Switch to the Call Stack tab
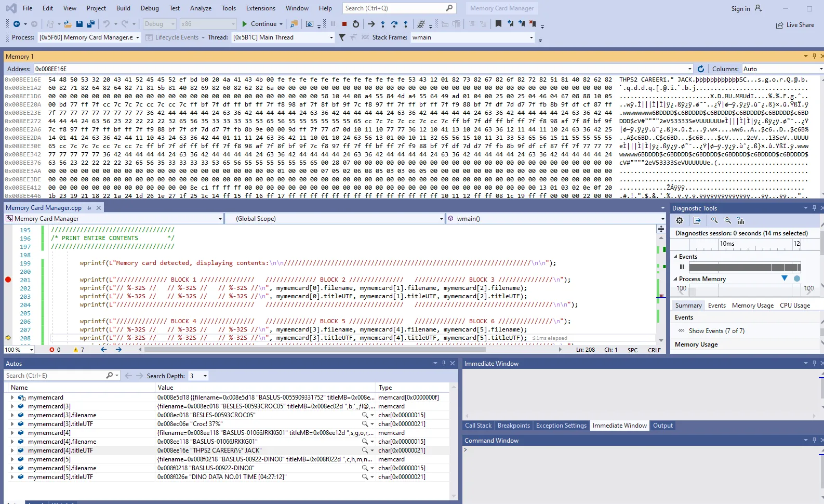Screen dimensions: 824x504 pos(478,426)
